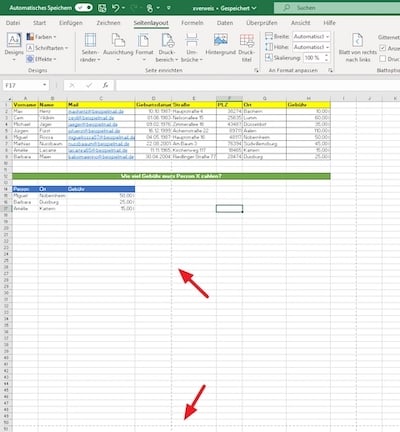Select the yellow Geburtsdatum header cell
The image size is (400, 432).
click(x=153, y=105)
